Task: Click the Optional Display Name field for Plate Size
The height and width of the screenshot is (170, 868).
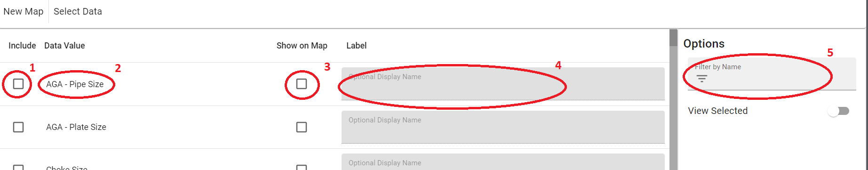Action: coord(503,127)
